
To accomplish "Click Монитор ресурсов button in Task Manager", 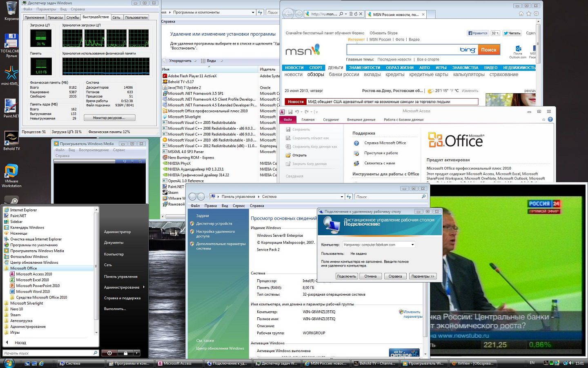I will 110,118.
